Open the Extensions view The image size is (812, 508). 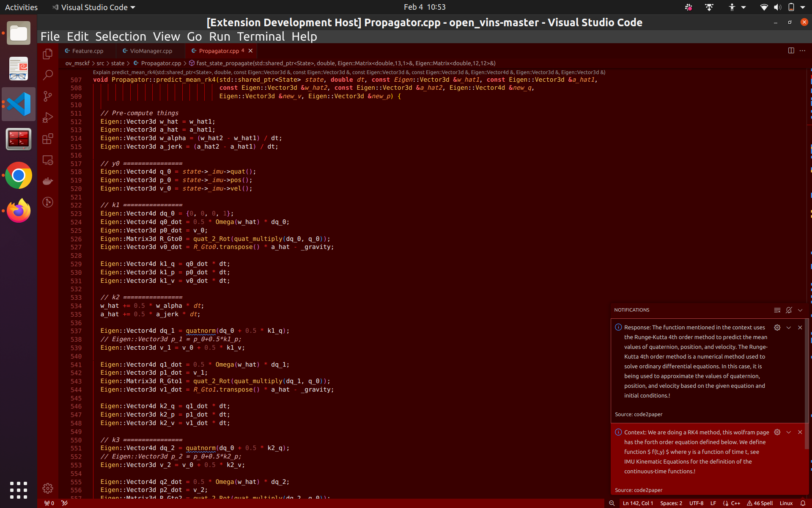(48, 139)
